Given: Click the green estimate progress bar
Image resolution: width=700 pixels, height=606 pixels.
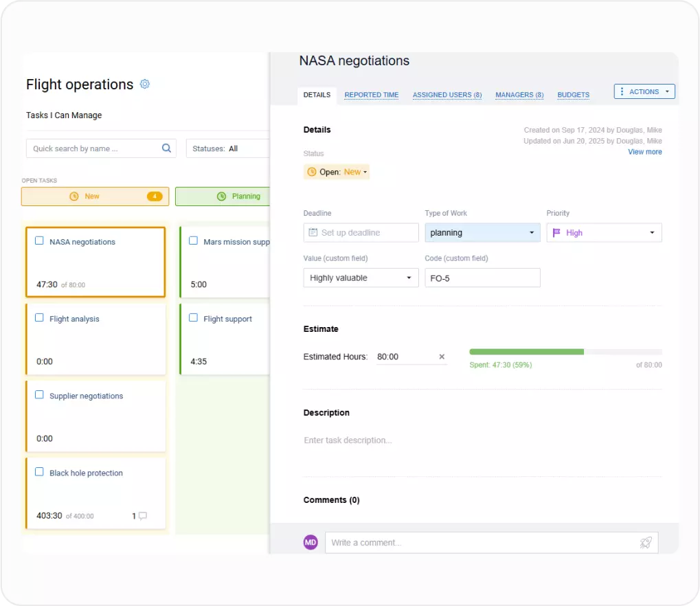Looking at the screenshot, I should [x=526, y=350].
